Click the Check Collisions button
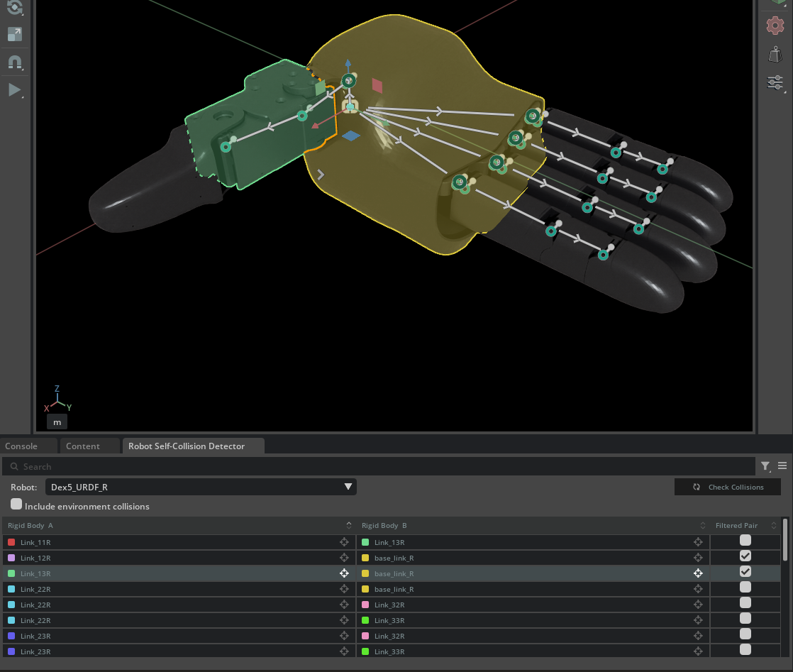The image size is (793, 672). pos(728,487)
